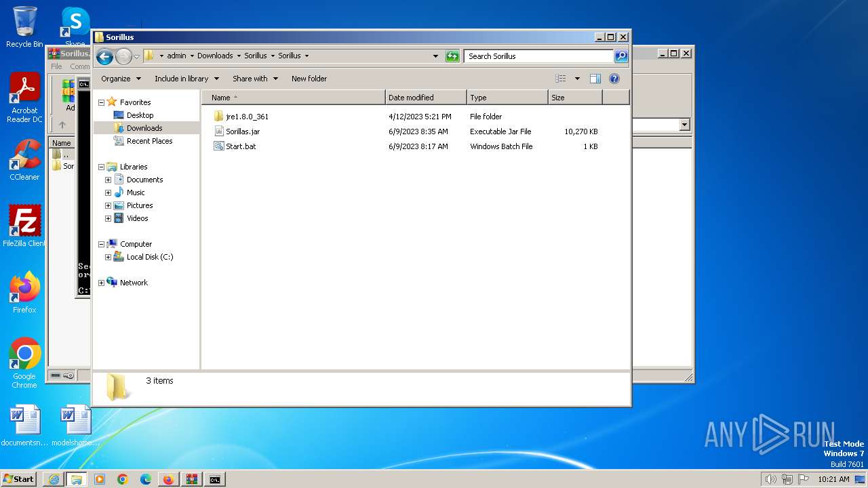Collapse the Libraries tree group
Viewport: 868px width, 488px height.
pos(101,167)
